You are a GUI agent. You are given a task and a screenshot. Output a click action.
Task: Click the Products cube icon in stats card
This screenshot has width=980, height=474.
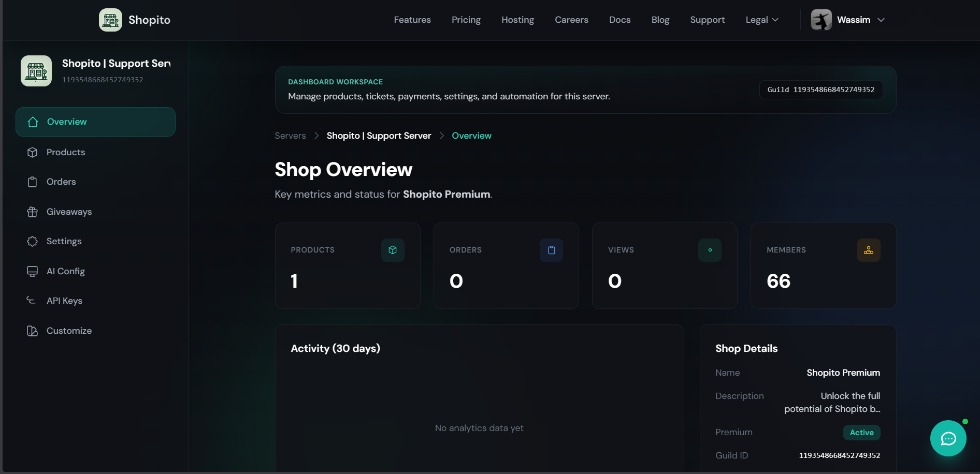coord(393,250)
